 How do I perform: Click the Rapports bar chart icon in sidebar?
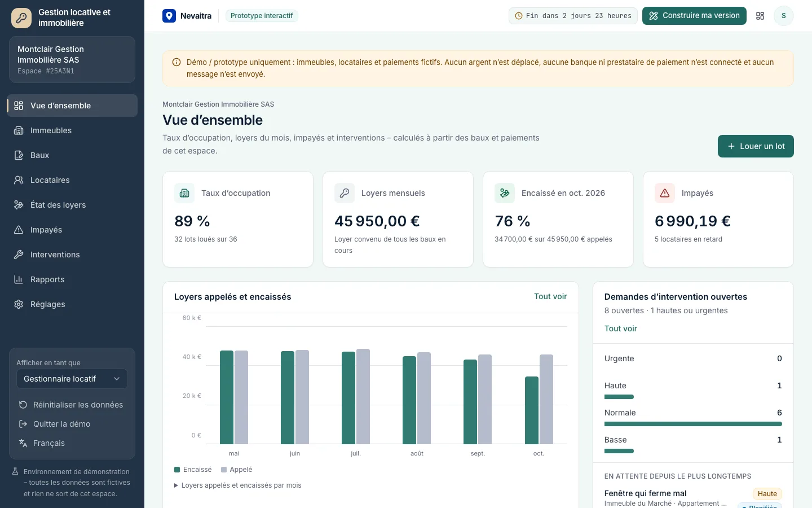[19, 279]
